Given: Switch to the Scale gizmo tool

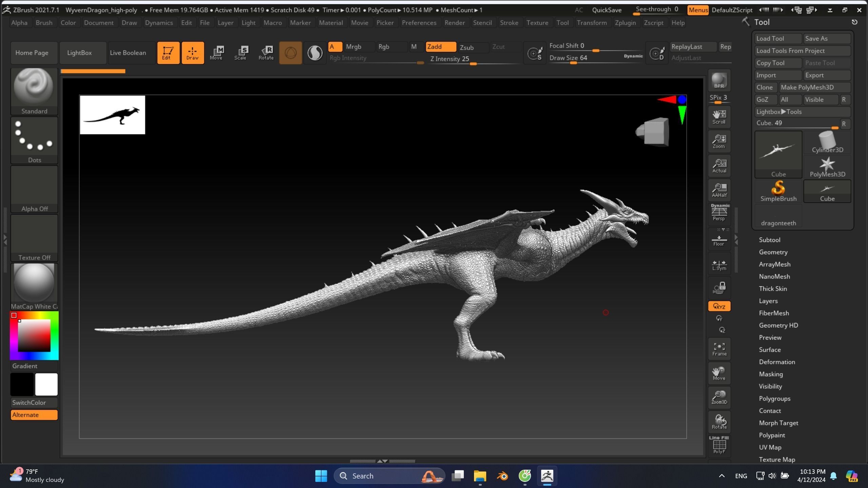Looking at the screenshot, I should click(x=241, y=53).
